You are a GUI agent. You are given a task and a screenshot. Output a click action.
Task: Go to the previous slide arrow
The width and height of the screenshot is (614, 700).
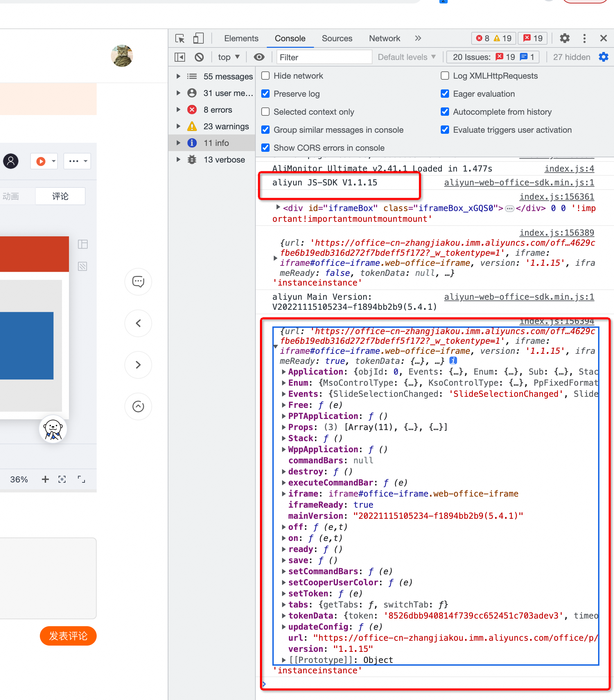click(x=138, y=323)
